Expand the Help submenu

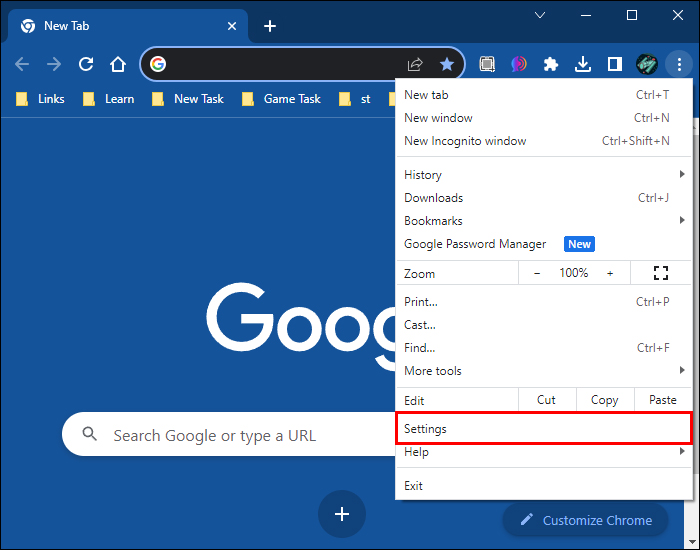544,452
